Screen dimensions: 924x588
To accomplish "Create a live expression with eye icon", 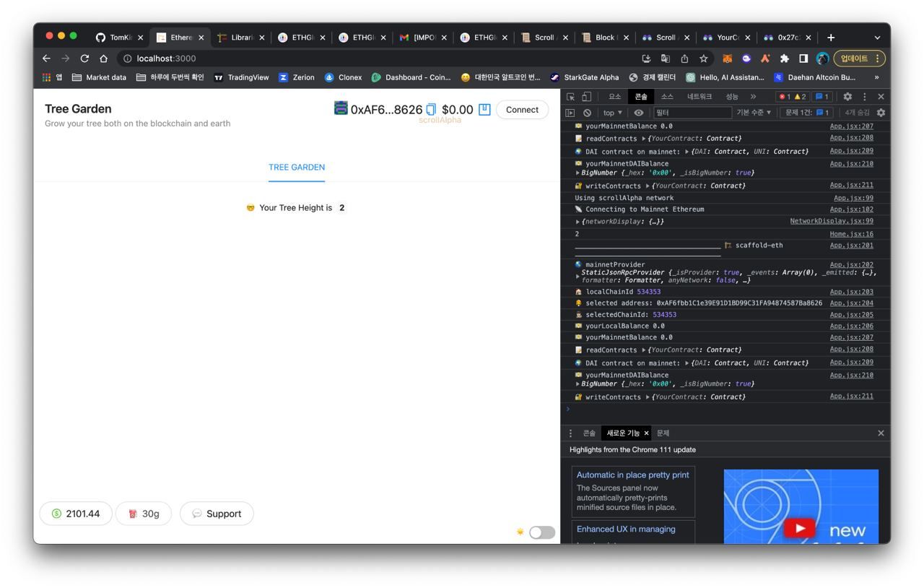I will [x=639, y=113].
